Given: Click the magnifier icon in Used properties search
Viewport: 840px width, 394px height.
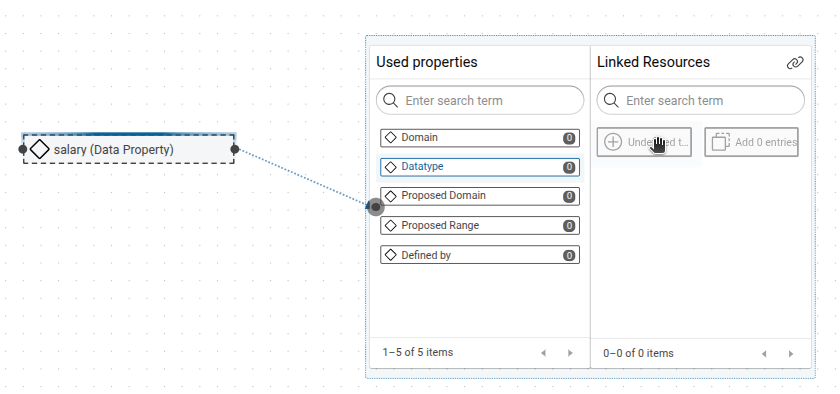Looking at the screenshot, I should tap(391, 100).
